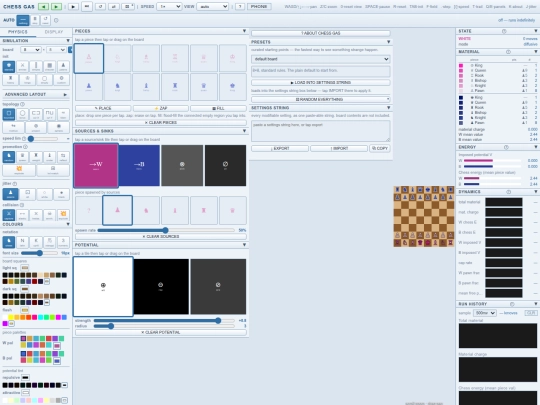Viewport: 540px width, 405px height.
Task: Enable the explode collision mode
Action: [x=63, y=215]
